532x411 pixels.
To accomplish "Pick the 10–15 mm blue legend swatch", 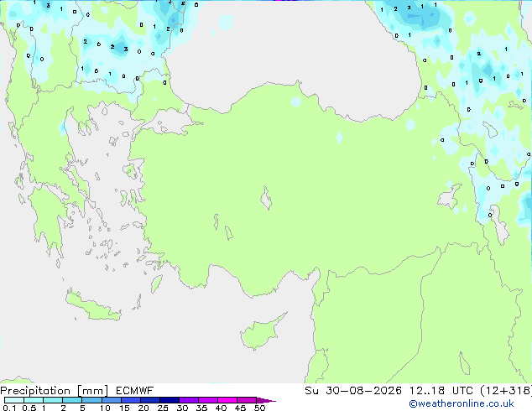I will 112,400.
